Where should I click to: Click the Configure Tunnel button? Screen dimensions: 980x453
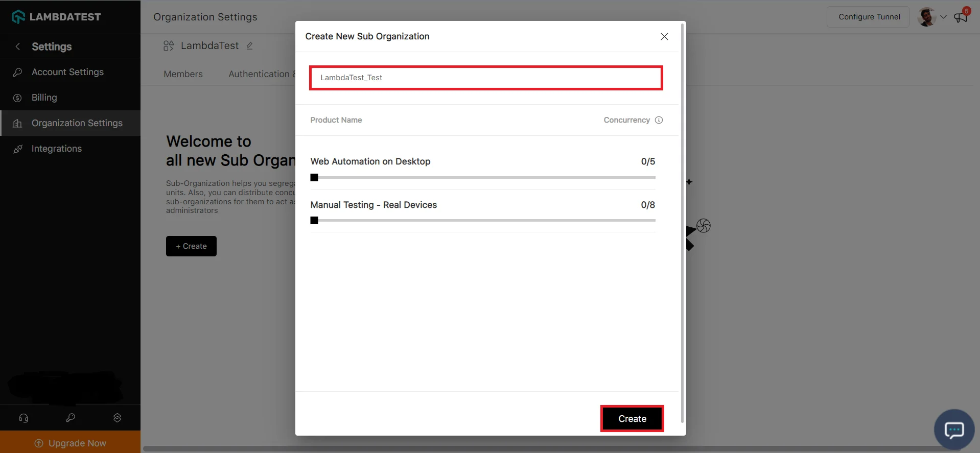[x=869, y=17]
